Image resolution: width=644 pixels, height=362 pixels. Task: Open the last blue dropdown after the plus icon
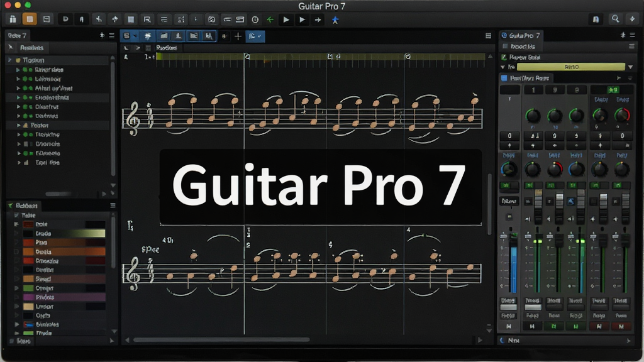[x=255, y=36]
